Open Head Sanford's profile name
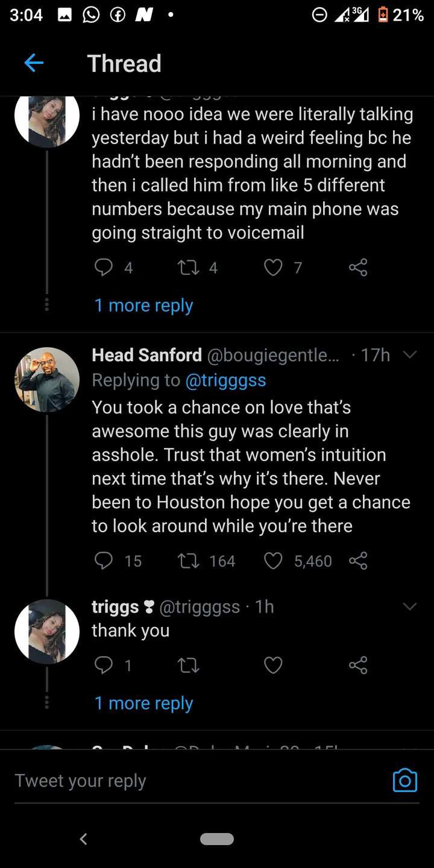This screenshot has height=868, width=434. pyautogui.click(x=146, y=356)
